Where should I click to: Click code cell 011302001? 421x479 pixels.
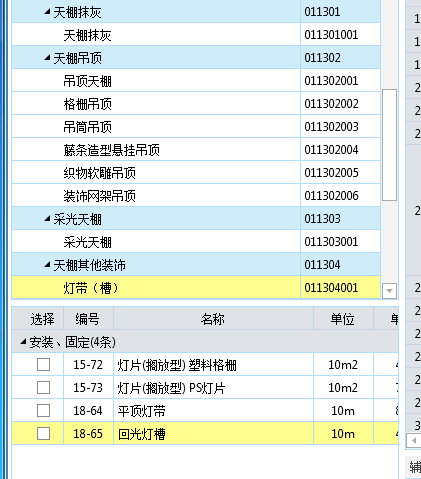coord(340,81)
